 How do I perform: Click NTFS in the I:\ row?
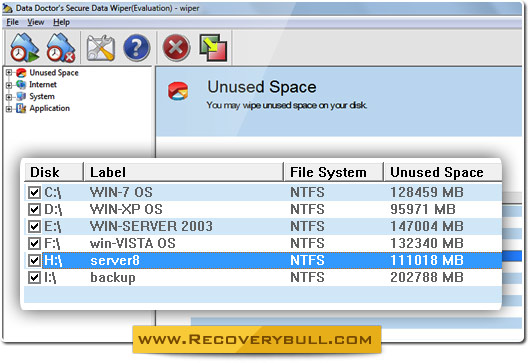click(307, 277)
